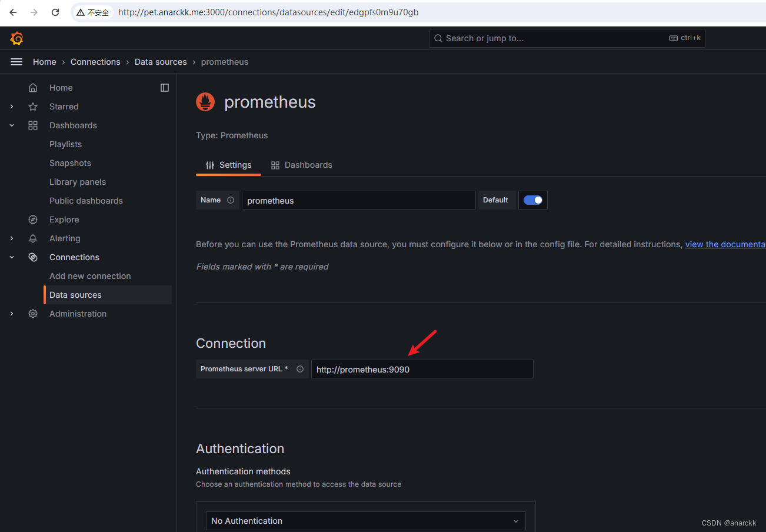766x532 pixels.
Task: Click the Home house icon in sidebar
Action: (33, 88)
